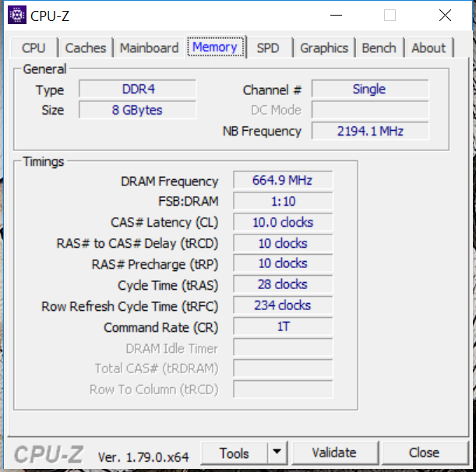This screenshot has width=476, height=472.
Task: Open the About tab
Action: tap(428, 48)
